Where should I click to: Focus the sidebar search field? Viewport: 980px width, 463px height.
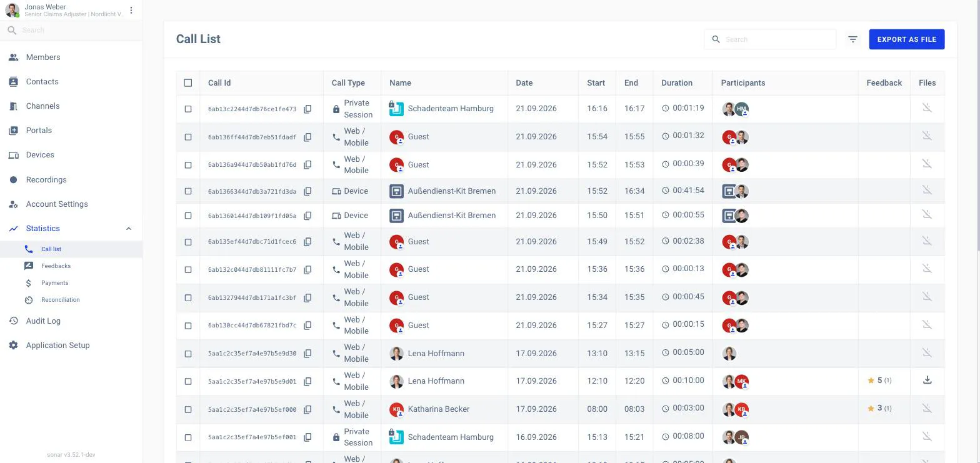tap(71, 30)
